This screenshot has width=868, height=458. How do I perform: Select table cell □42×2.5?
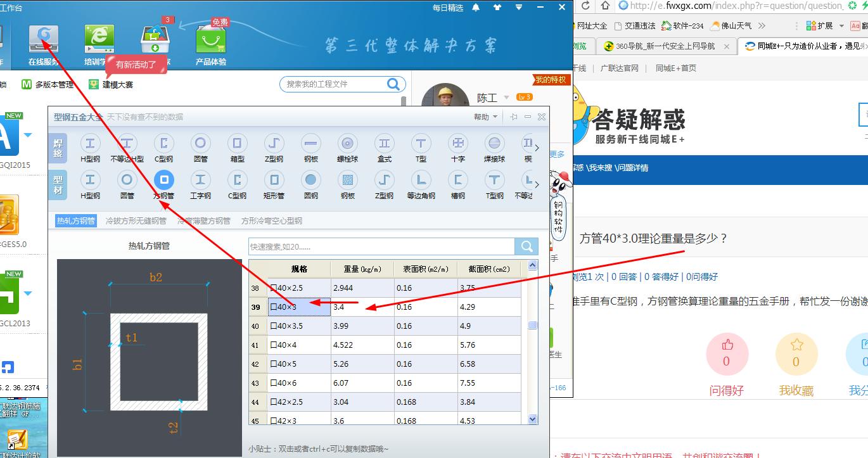pos(299,402)
